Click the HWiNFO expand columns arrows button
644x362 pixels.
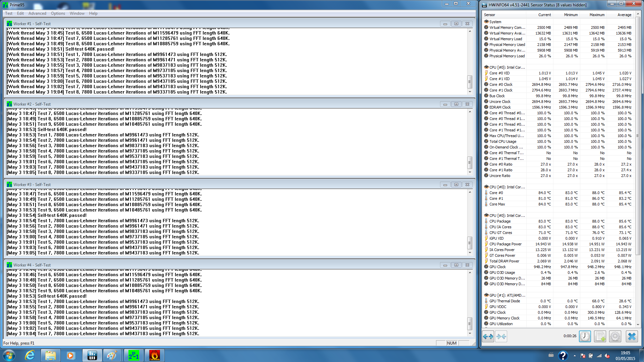coord(488,336)
